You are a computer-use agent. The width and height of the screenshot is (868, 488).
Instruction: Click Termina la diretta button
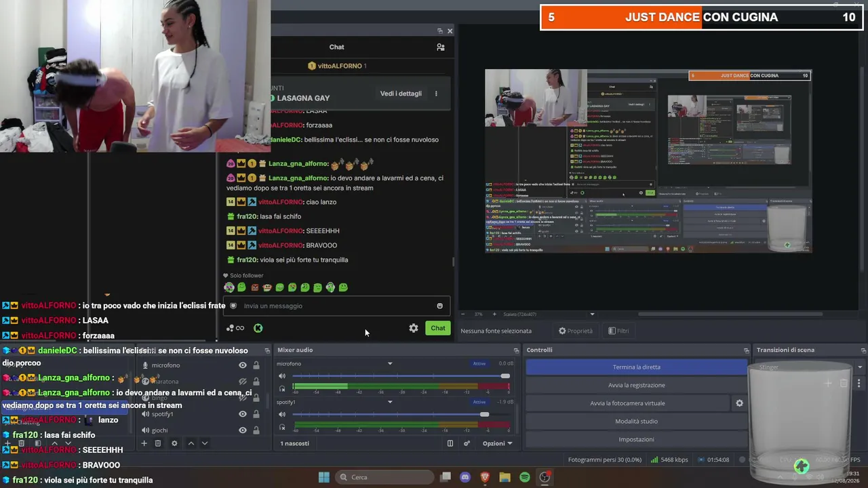pos(636,367)
